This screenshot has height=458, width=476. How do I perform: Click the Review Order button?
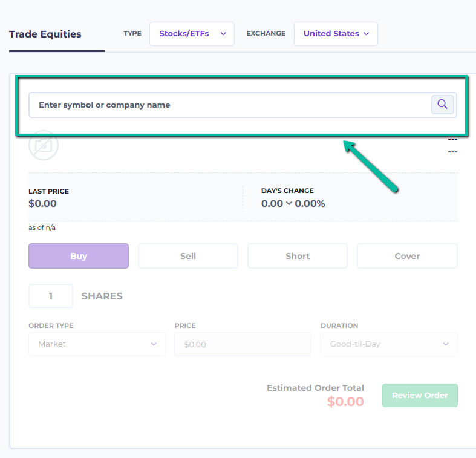pos(420,395)
